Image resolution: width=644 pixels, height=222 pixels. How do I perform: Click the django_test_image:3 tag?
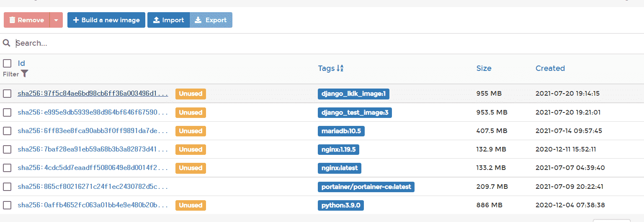(x=355, y=112)
